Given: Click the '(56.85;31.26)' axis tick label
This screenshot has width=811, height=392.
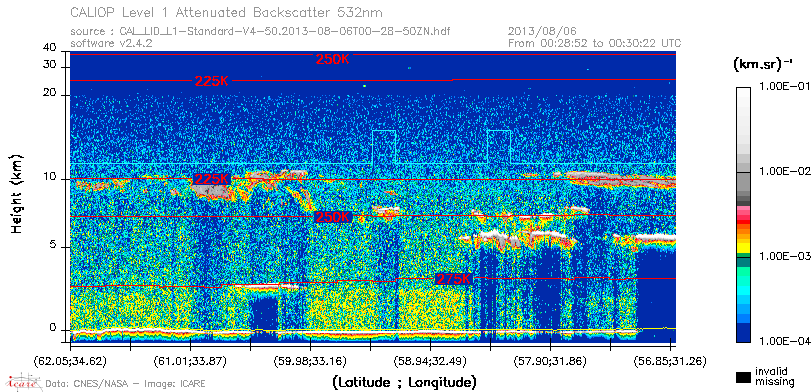Looking at the screenshot, I should (x=670, y=360).
